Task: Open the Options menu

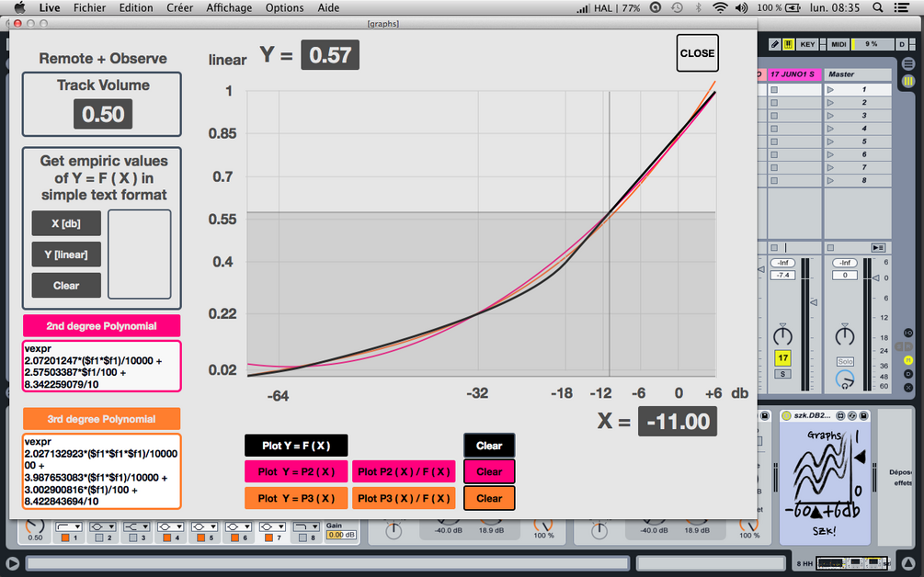Action: pyautogui.click(x=285, y=7)
